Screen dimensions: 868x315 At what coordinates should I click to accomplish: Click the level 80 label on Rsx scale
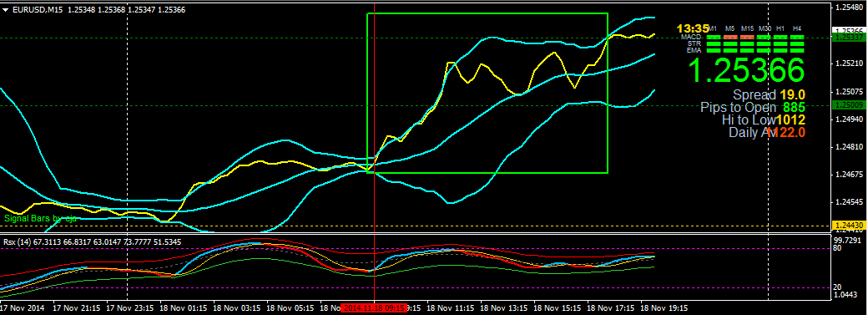[x=838, y=248]
